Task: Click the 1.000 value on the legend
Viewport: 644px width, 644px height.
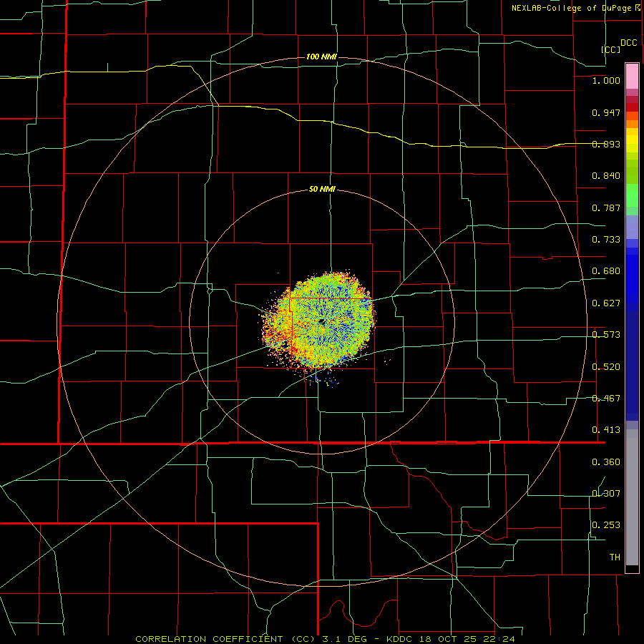Action: pos(606,80)
